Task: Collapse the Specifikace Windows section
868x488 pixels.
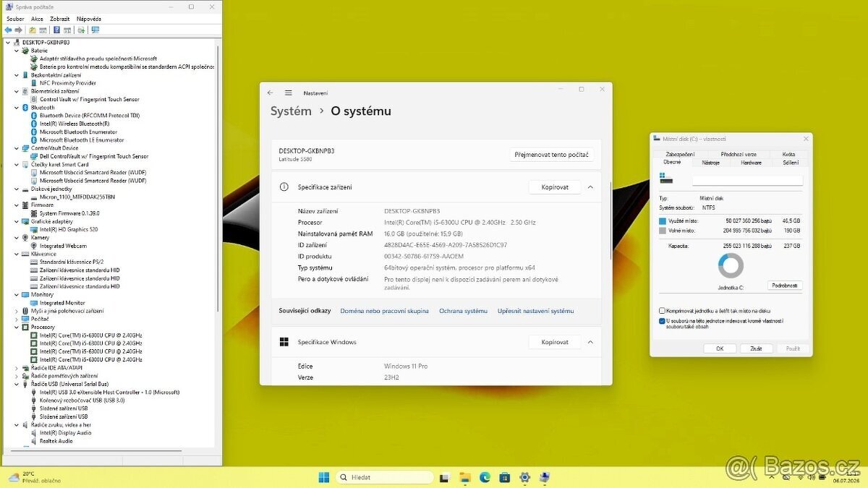Action: click(590, 342)
